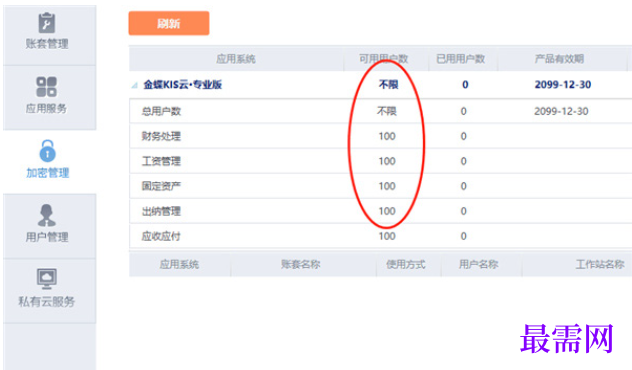Select the 应收应付 row
The width and height of the screenshot is (632, 370).
click(380, 236)
